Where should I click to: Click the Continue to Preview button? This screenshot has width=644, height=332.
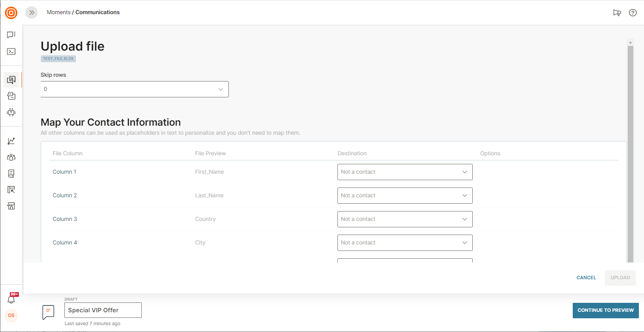(605, 310)
